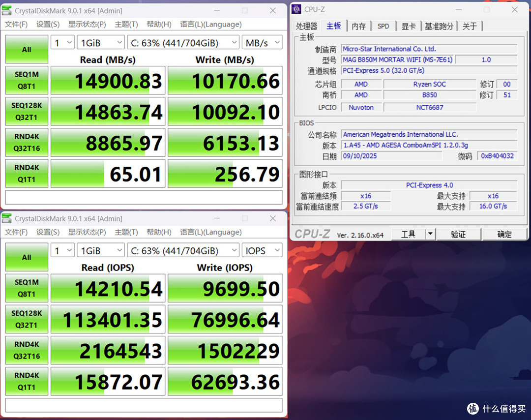Image resolution: width=531 pixels, height=420 pixels.
Task: Start RND4K Q32T16 test in IOPS window
Action: coord(27,351)
